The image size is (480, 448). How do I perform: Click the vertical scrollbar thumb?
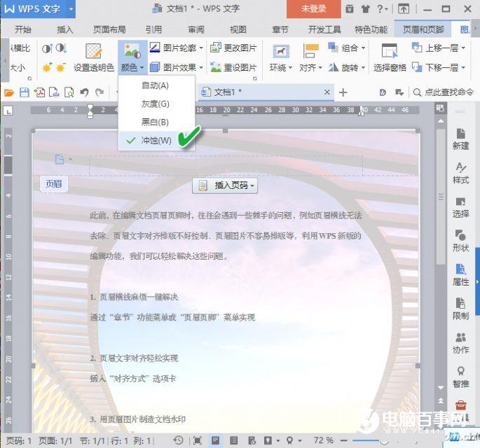coord(440,196)
